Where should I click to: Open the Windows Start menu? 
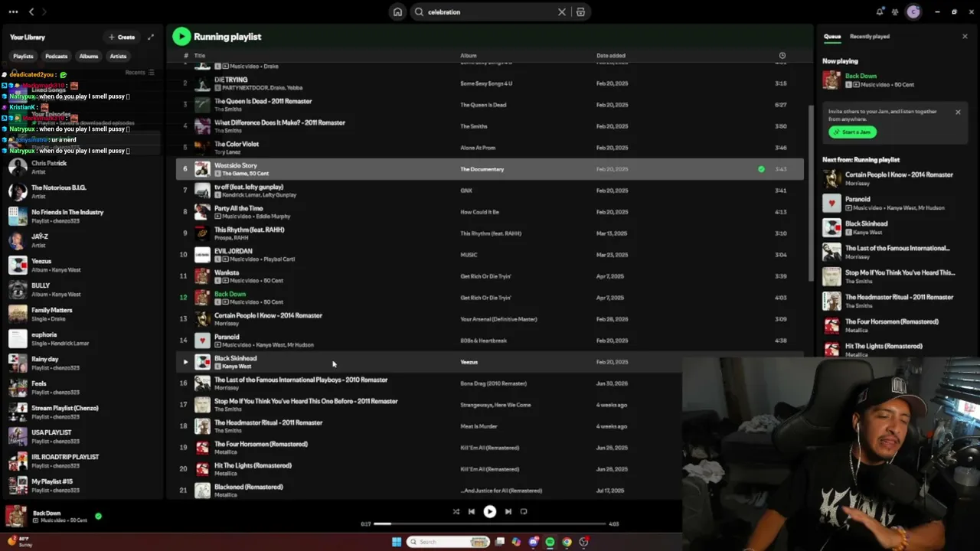point(396,542)
